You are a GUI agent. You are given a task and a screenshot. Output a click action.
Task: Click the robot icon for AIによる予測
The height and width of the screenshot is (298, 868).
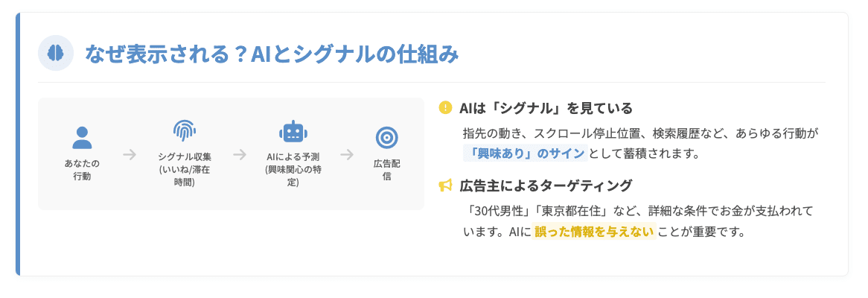293,133
